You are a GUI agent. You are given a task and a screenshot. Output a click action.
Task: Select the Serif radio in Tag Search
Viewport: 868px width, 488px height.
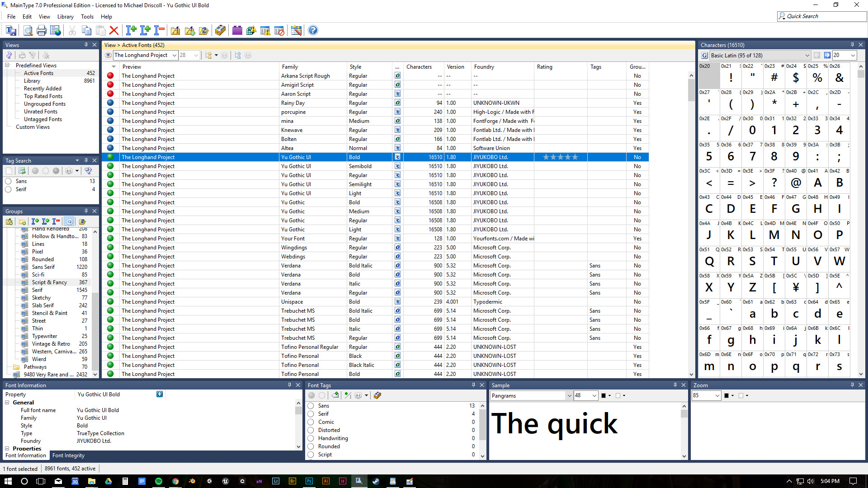8,189
